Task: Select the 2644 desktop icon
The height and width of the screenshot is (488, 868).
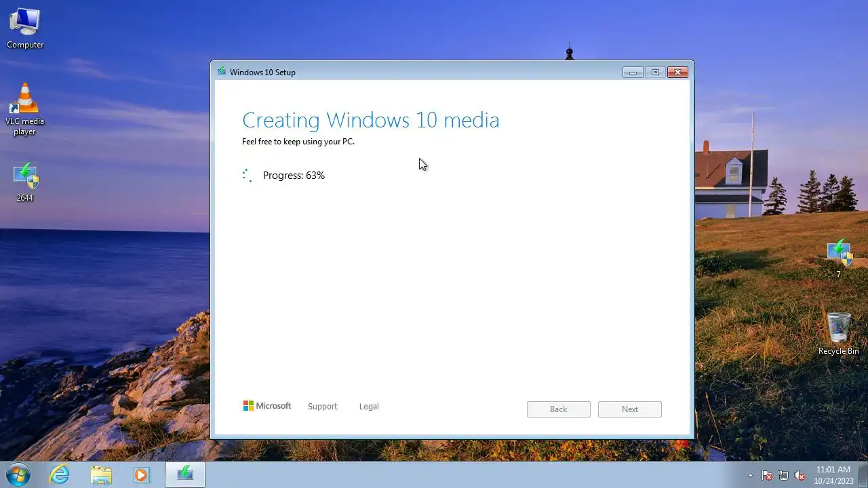Action: (25, 182)
